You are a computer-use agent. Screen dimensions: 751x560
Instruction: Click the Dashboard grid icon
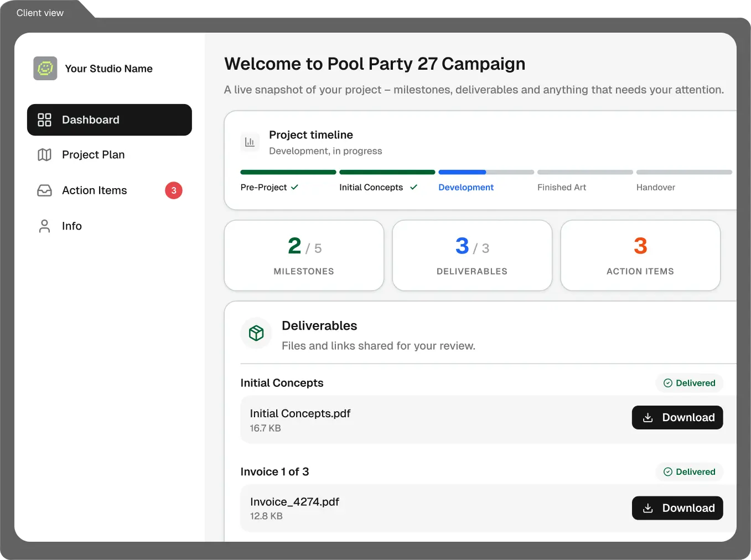click(44, 120)
